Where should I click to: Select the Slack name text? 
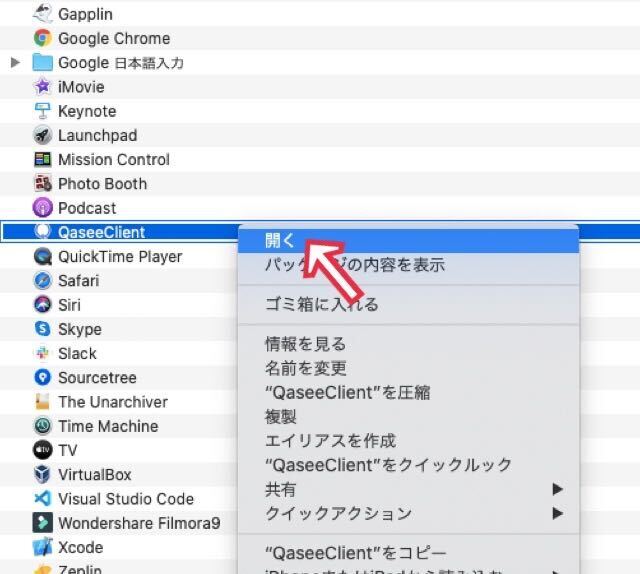click(78, 354)
